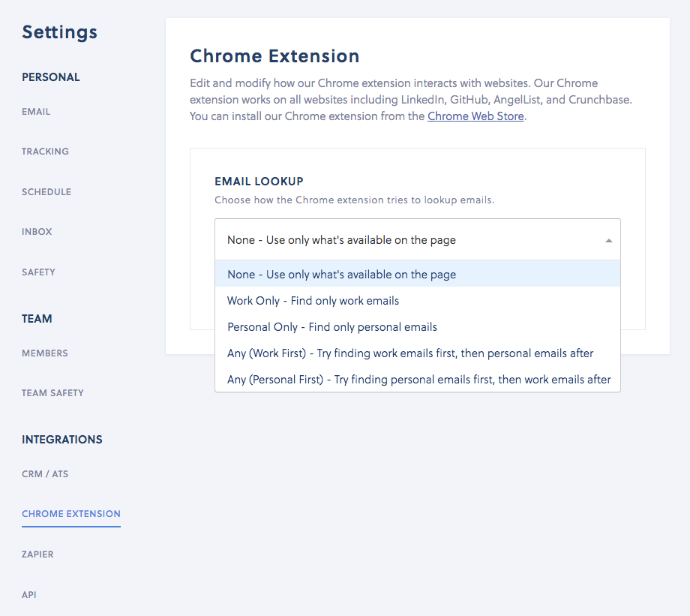Select "Any (Personal First)" lookup option
The image size is (690, 616).
(x=417, y=380)
